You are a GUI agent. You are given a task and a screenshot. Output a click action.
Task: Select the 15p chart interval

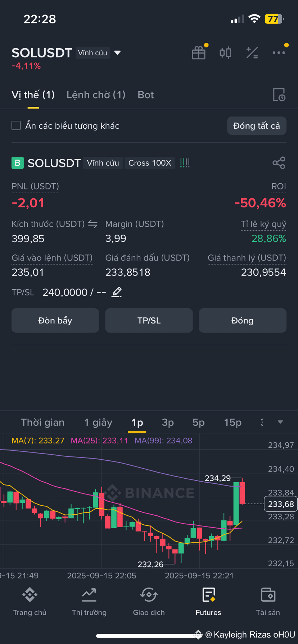tap(232, 423)
